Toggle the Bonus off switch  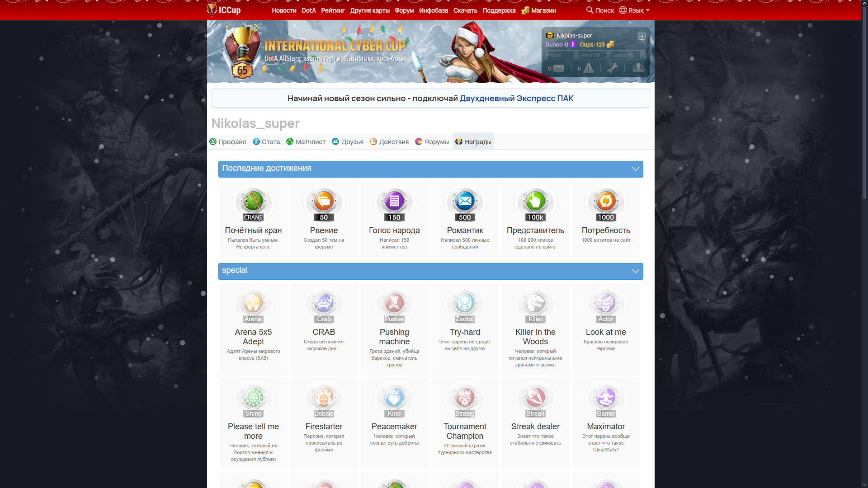coord(628,55)
